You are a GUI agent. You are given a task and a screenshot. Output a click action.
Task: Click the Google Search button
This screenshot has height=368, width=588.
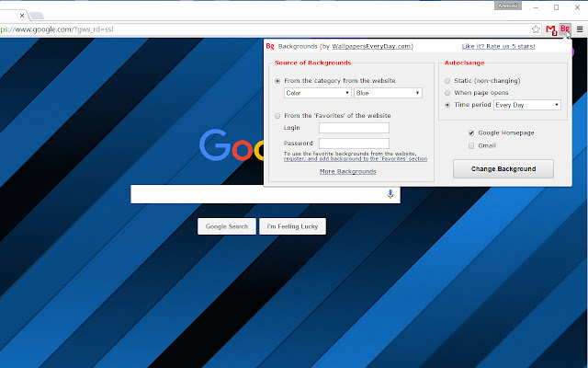pyautogui.click(x=227, y=226)
